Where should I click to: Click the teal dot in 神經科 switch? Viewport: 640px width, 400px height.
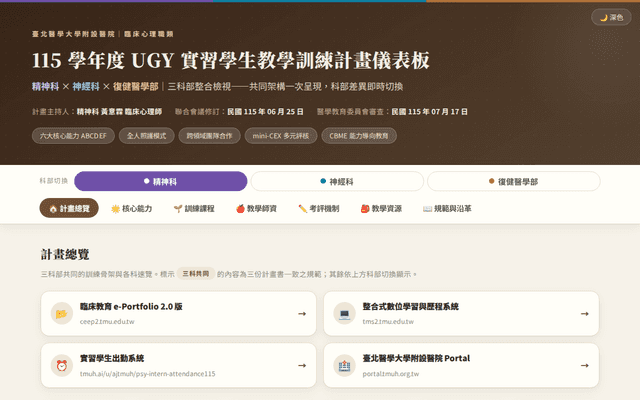[x=323, y=181]
